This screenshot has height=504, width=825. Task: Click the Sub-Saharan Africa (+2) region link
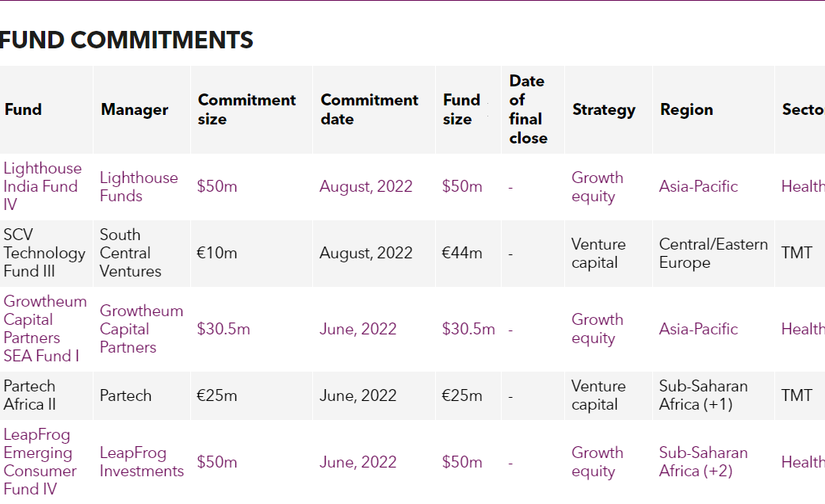point(704,462)
